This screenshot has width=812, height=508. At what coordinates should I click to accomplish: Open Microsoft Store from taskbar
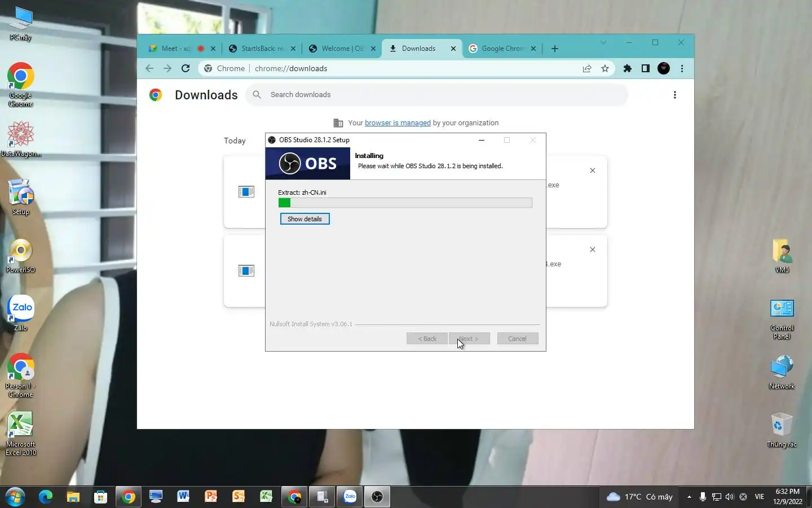click(x=101, y=497)
